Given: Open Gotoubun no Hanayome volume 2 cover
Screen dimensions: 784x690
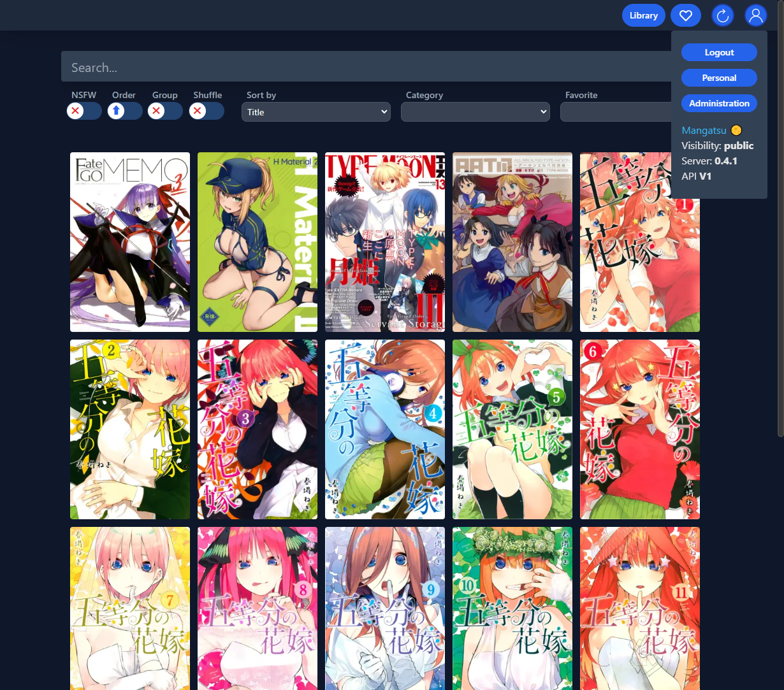Looking at the screenshot, I should 130,429.
